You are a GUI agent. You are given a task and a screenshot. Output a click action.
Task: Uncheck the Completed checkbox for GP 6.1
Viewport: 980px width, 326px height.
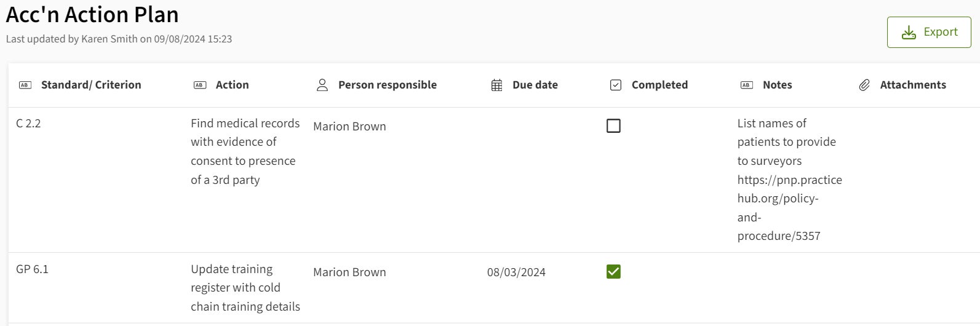pyautogui.click(x=613, y=272)
